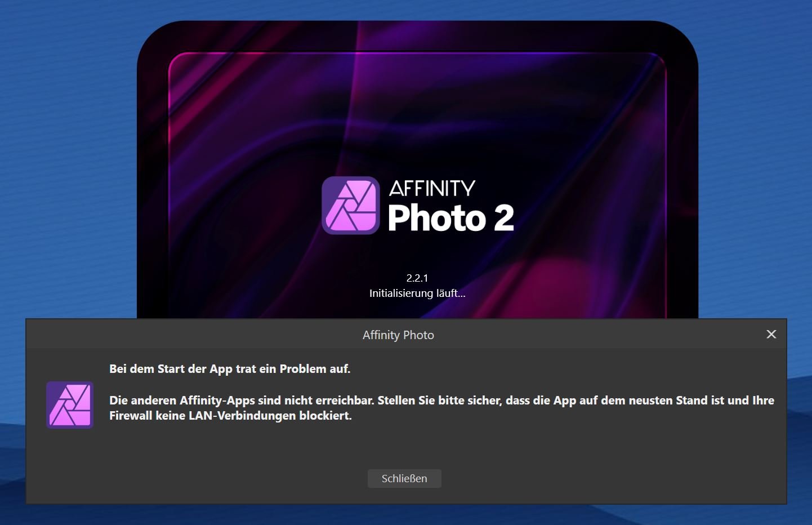Click the 'Photo 2' splash title text
Image resolution: width=812 pixels, height=525 pixels.
pyautogui.click(x=451, y=218)
